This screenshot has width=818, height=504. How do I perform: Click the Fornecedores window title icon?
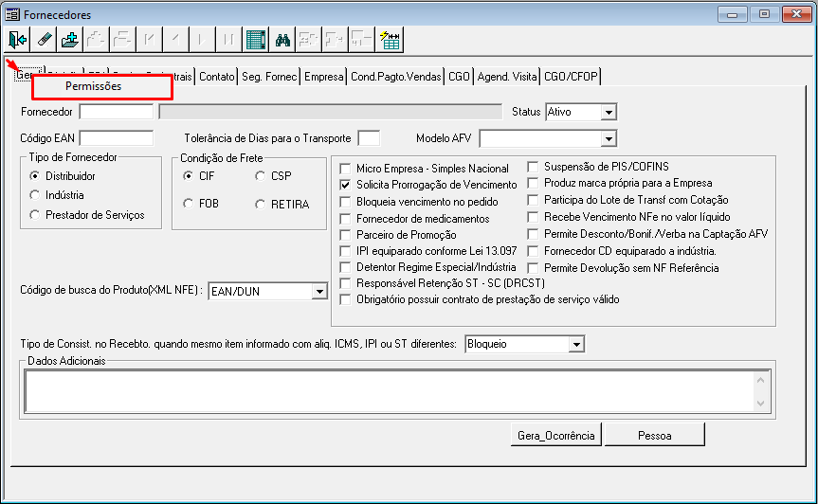(x=12, y=14)
